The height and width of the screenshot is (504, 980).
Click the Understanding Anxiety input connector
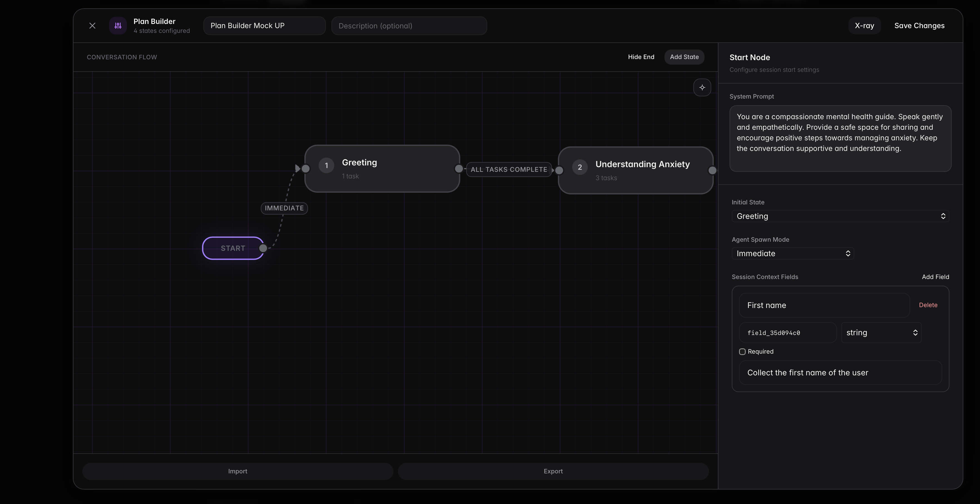tap(559, 170)
